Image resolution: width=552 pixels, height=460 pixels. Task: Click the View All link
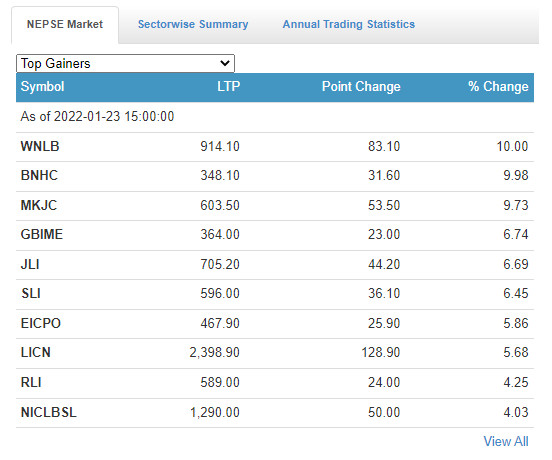pyautogui.click(x=506, y=441)
